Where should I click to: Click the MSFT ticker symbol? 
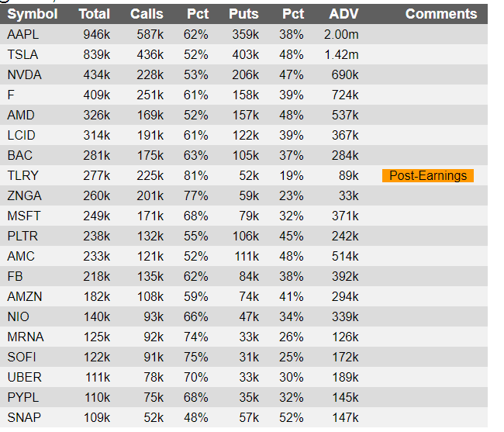point(24,216)
